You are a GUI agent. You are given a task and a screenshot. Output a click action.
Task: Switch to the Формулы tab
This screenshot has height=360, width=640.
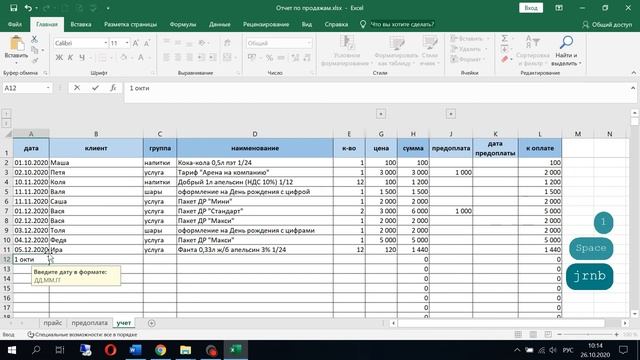(x=183, y=24)
